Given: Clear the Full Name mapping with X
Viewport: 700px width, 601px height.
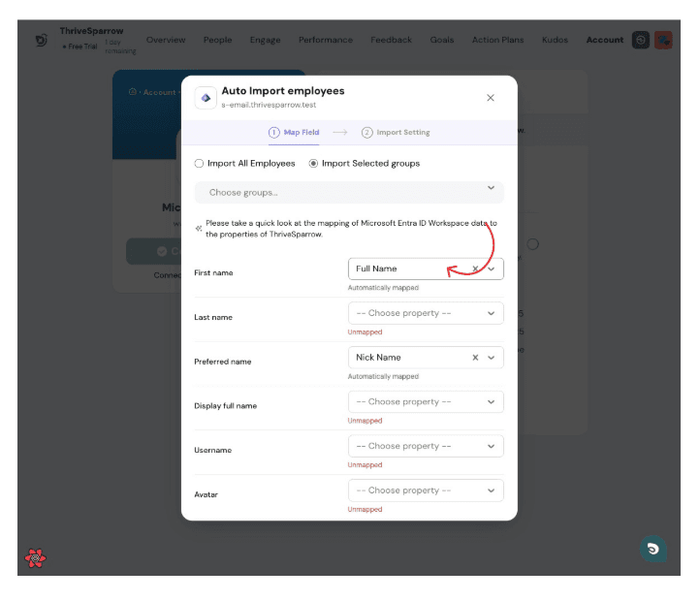Looking at the screenshot, I should pyautogui.click(x=475, y=269).
